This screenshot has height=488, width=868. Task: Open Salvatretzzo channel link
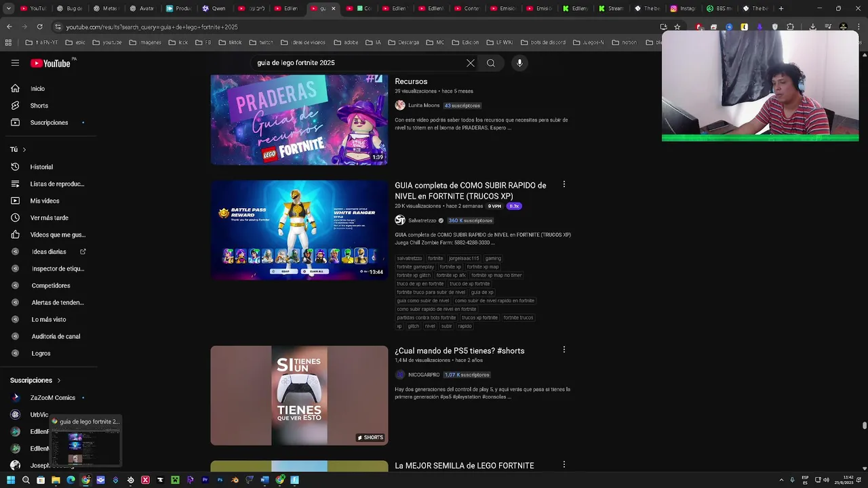pos(422,220)
